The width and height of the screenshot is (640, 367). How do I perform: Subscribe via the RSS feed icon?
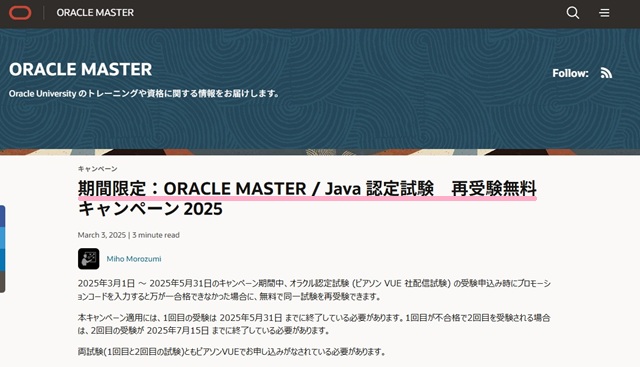pyautogui.click(x=606, y=73)
